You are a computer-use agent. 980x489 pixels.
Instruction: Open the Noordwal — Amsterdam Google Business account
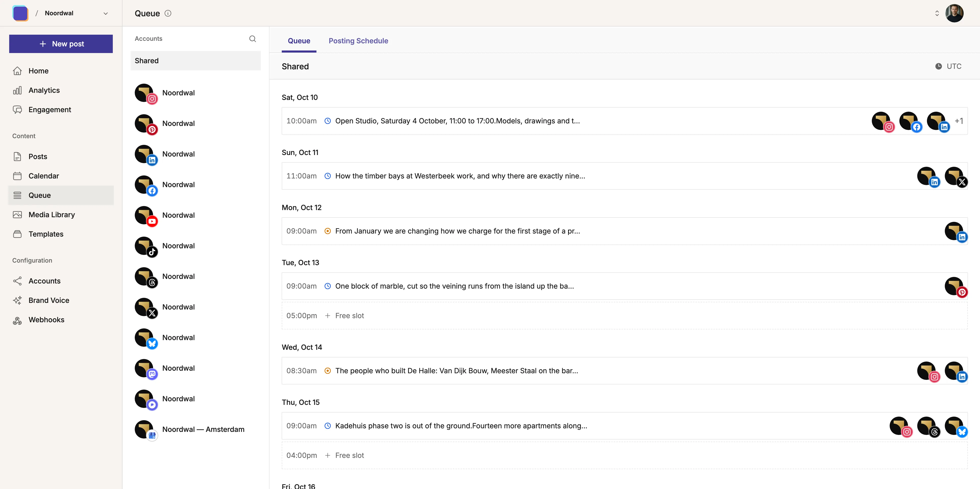coord(195,429)
